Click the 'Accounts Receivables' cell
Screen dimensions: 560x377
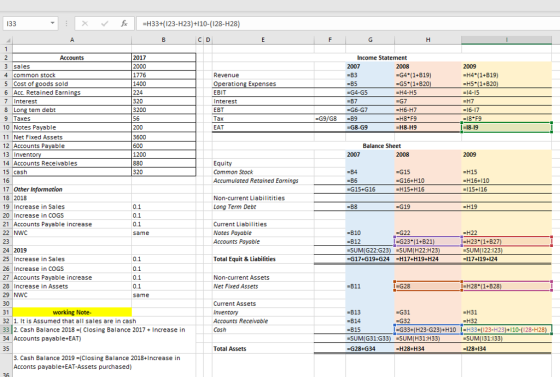(72, 163)
